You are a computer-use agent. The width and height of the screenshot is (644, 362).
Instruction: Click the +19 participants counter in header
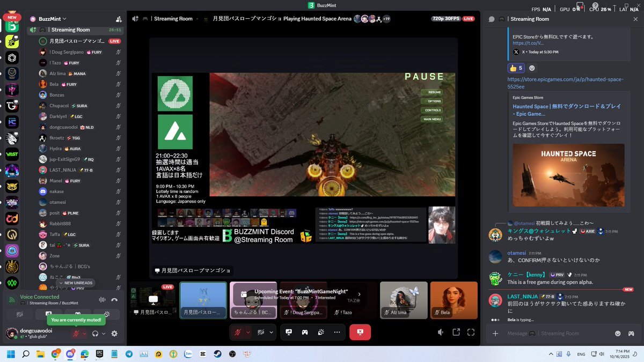[x=386, y=19]
